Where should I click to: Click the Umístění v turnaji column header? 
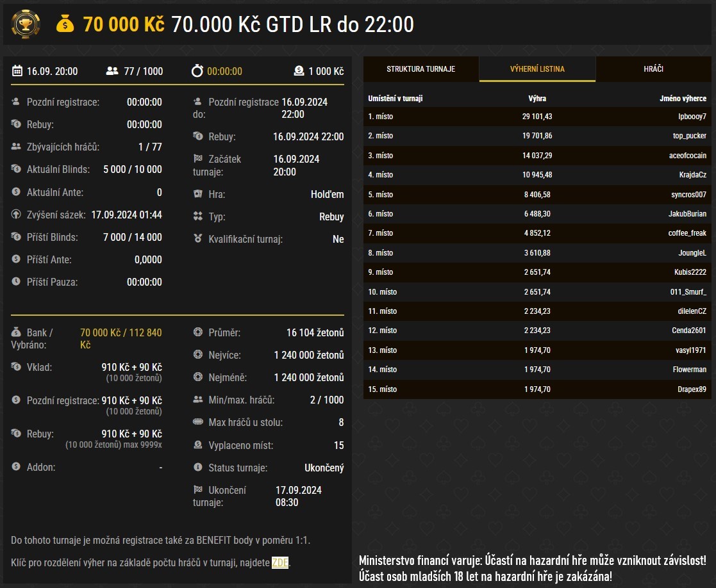395,99
